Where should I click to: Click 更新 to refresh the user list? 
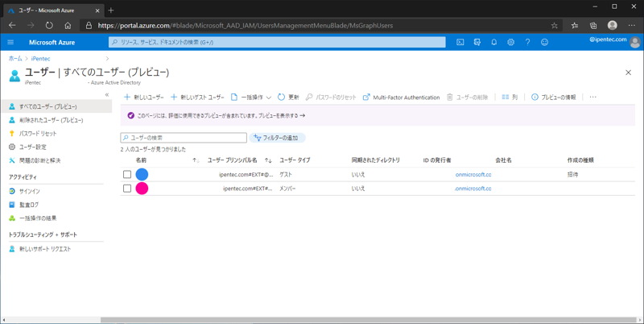click(288, 98)
